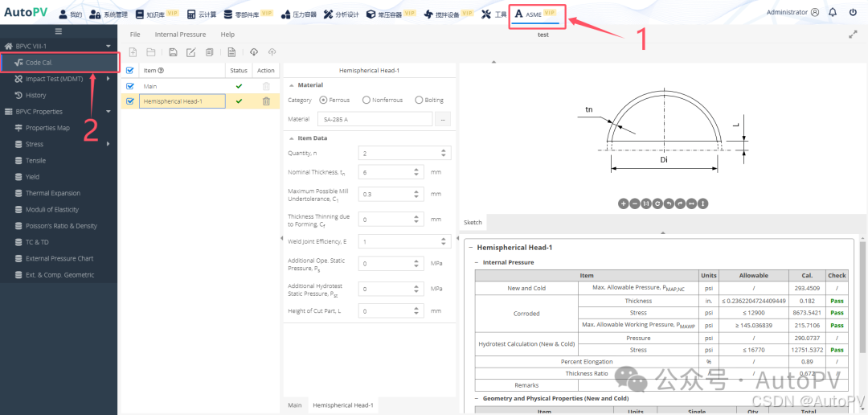Screen dimensions: 868x415
Task: Zoom out the sketch with minus button
Action: [x=634, y=204]
